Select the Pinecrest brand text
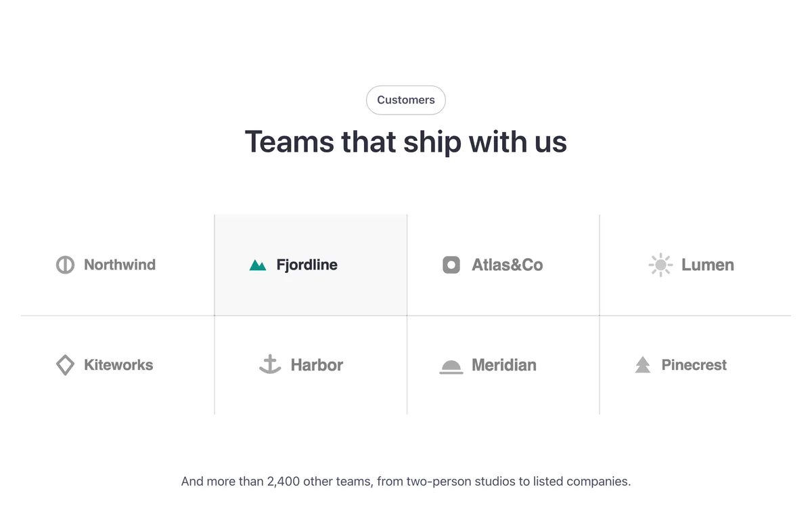 click(x=694, y=365)
